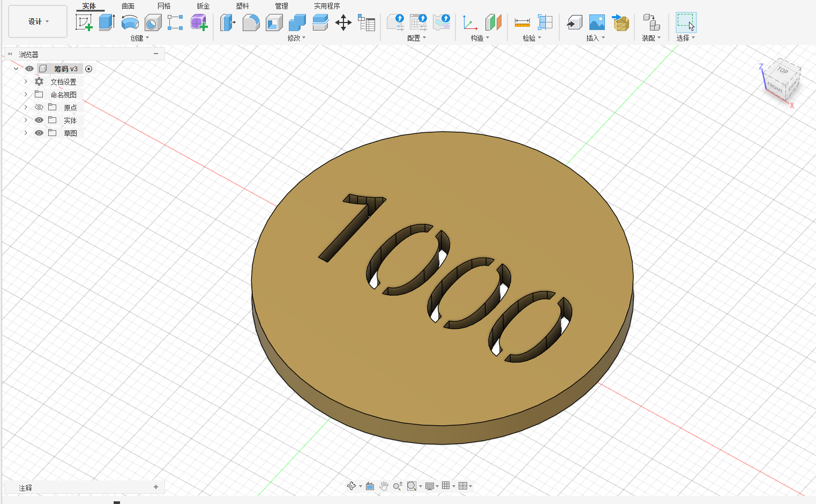Select the Press Pull tool
The image size is (816, 504).
[228, 22]
